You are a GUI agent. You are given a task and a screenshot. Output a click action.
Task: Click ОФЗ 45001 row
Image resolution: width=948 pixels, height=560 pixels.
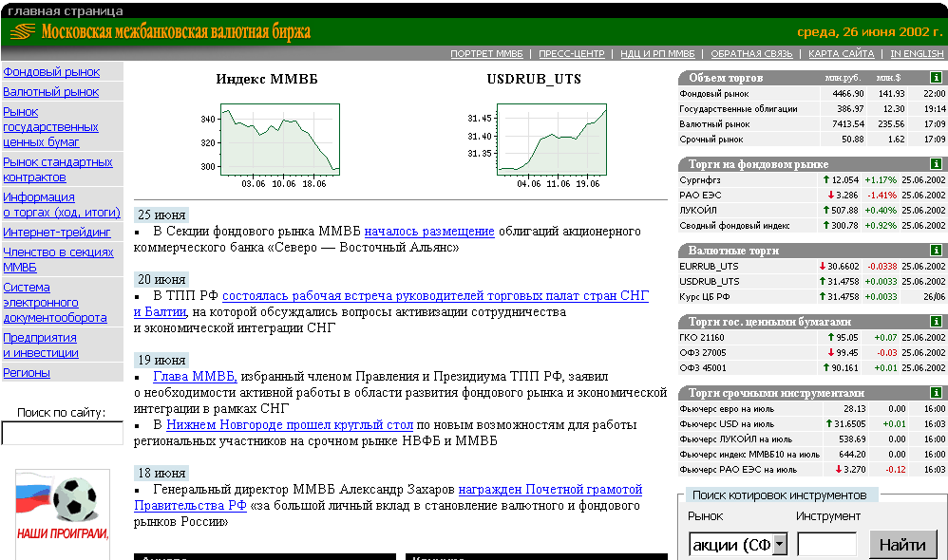coord(812,368)
